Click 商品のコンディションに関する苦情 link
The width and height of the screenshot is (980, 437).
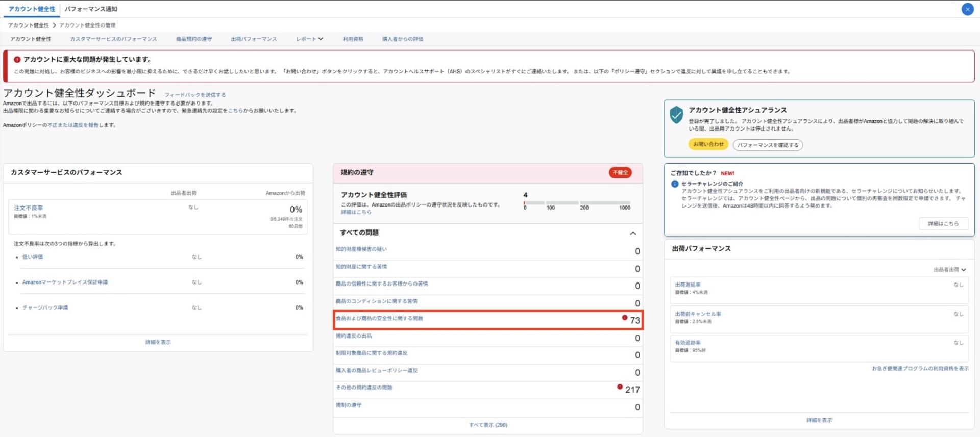pos(377,301)
